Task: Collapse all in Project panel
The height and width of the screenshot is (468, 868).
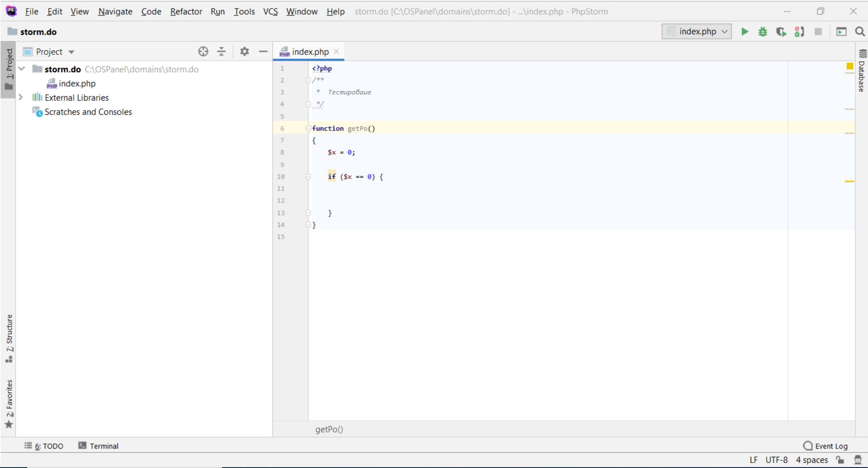Action: [221, 52]
